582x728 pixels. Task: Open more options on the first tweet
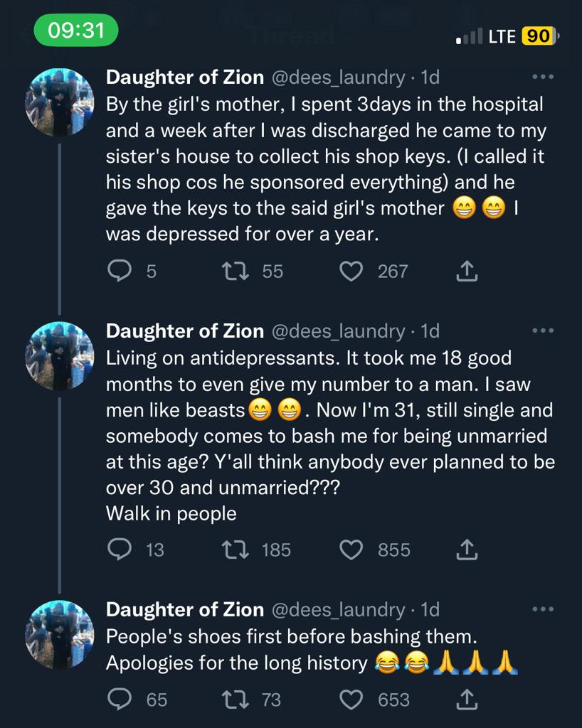[543, 77]
